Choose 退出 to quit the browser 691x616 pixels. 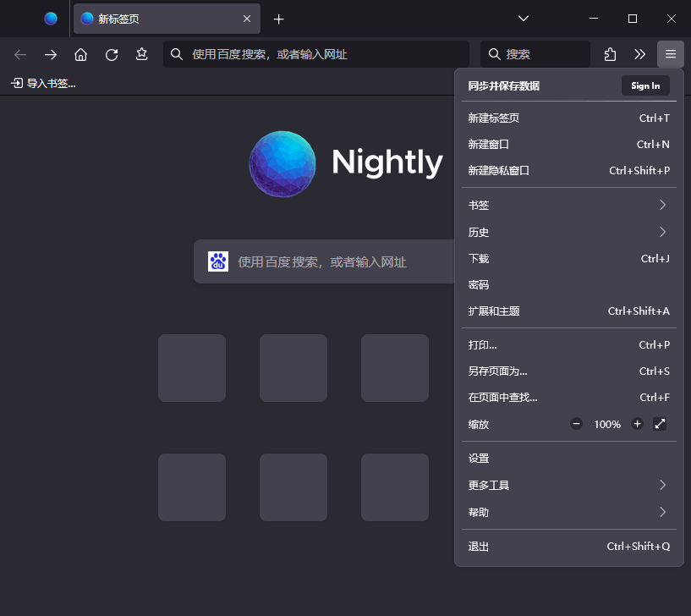click(x=568, y=547)
